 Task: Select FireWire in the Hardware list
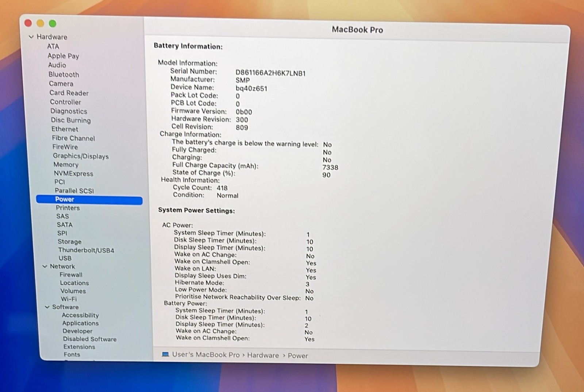point(65,147)
